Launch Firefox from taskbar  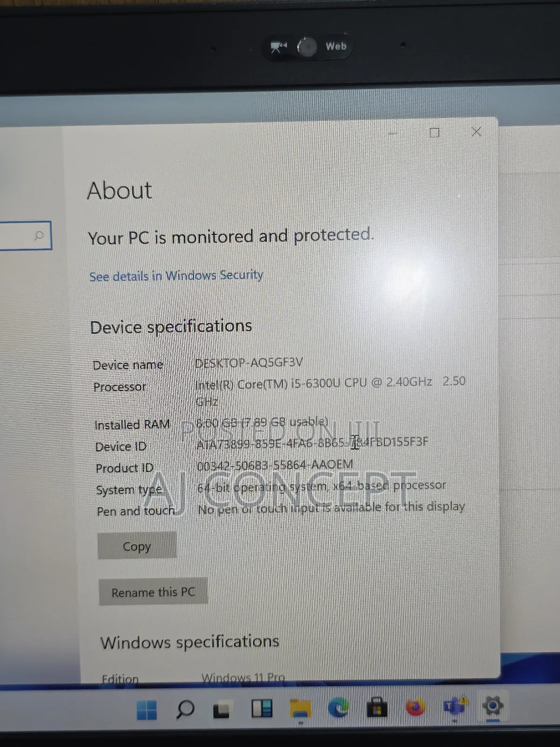(415, 707)
